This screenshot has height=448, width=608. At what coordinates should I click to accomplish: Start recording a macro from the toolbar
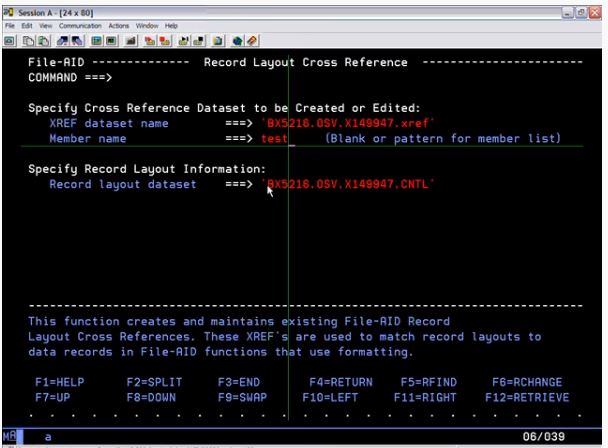pos(149,40)
